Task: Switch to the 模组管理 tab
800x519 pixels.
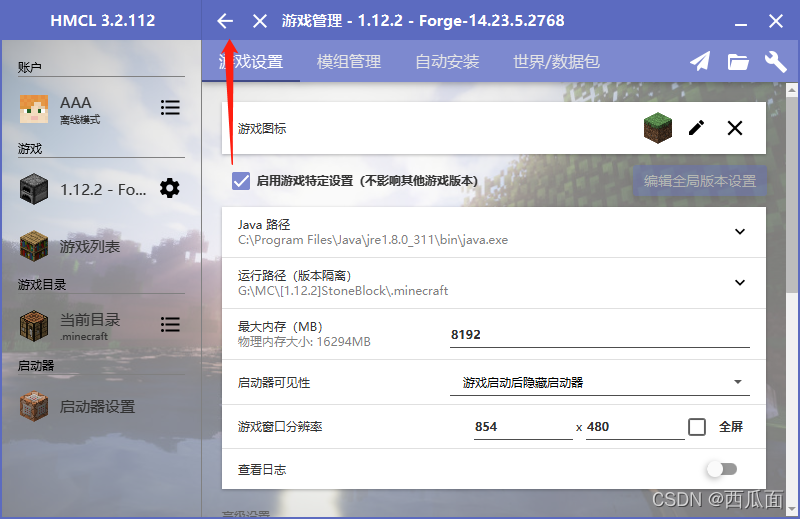Action: (348, 62)
